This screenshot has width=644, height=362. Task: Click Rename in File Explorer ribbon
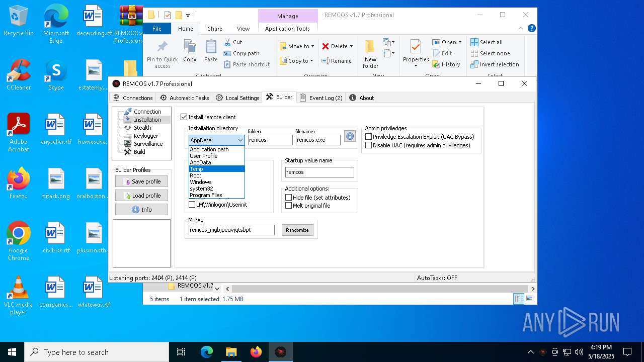(x=337, y=61)
